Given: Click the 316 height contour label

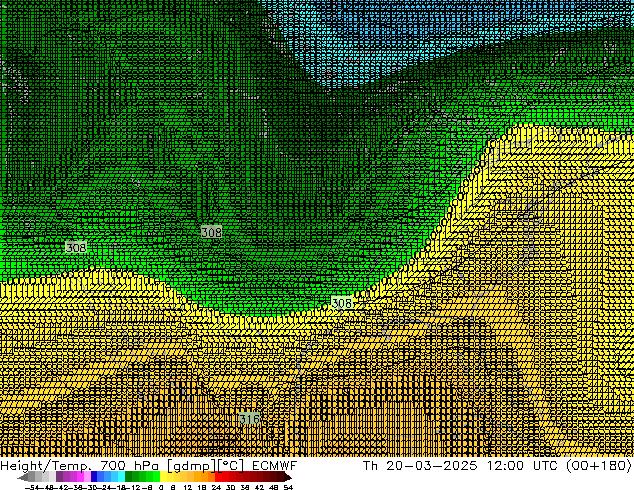Looking at the screenshot, I should pyautogui.click(x=249, y=418).
